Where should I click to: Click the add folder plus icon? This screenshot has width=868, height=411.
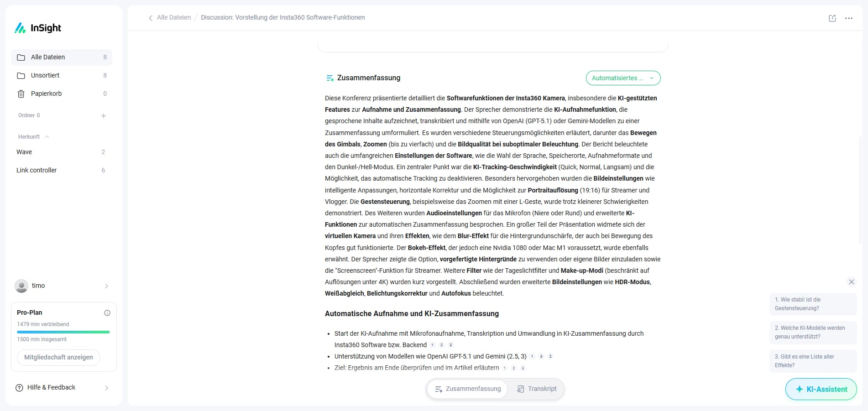pyautogui.click(x=104, y=116)
